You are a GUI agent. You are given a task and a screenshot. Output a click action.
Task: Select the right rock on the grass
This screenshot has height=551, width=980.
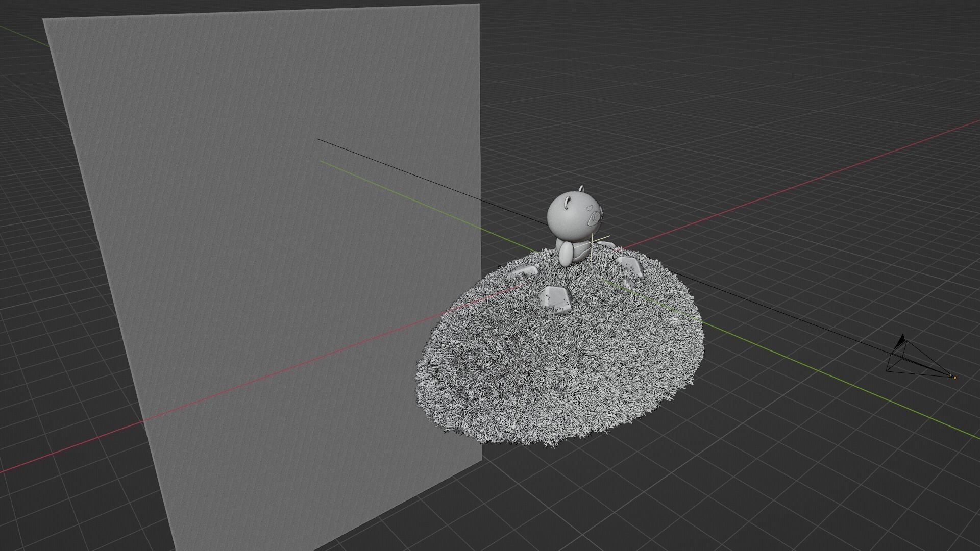click(x=629, y=266)
